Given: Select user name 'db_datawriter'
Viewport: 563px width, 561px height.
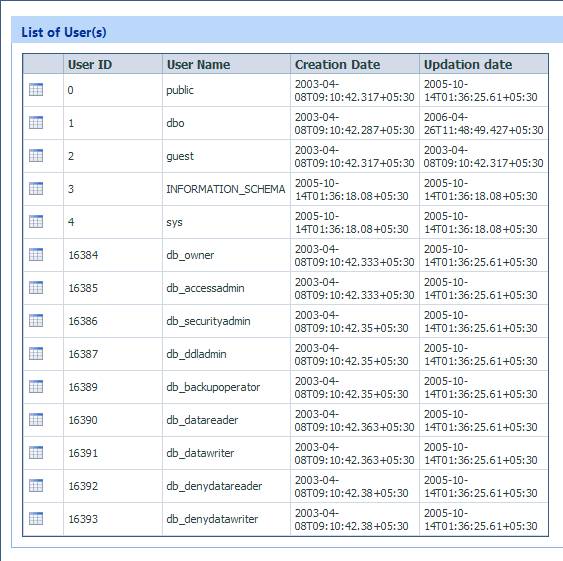Looking at the screenshot, I should click(200, 453).
